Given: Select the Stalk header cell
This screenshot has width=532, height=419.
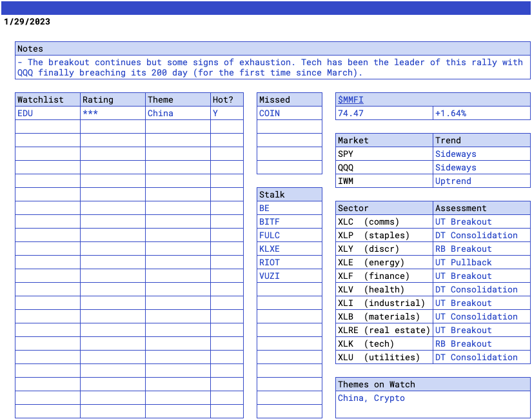Looking at the screenshot, I should [x=290, y=194].
